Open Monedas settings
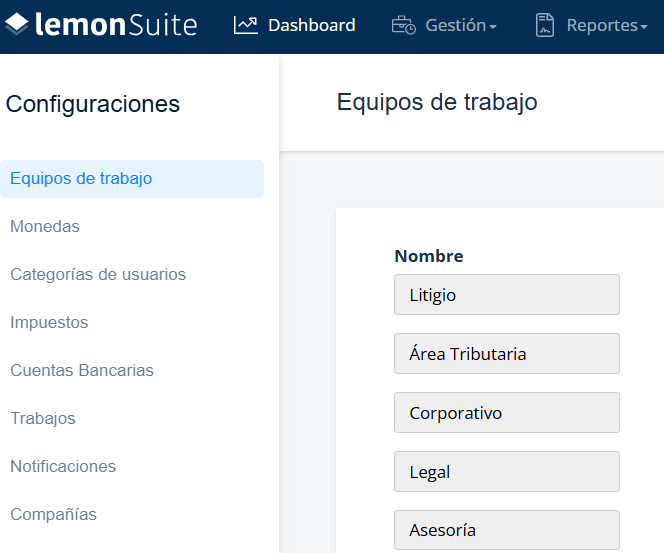 tap(45, 227)
